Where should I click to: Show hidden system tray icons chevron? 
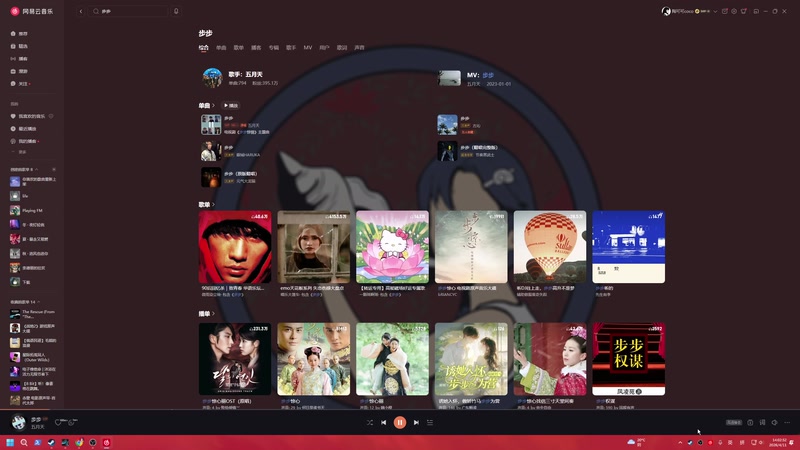680,442
